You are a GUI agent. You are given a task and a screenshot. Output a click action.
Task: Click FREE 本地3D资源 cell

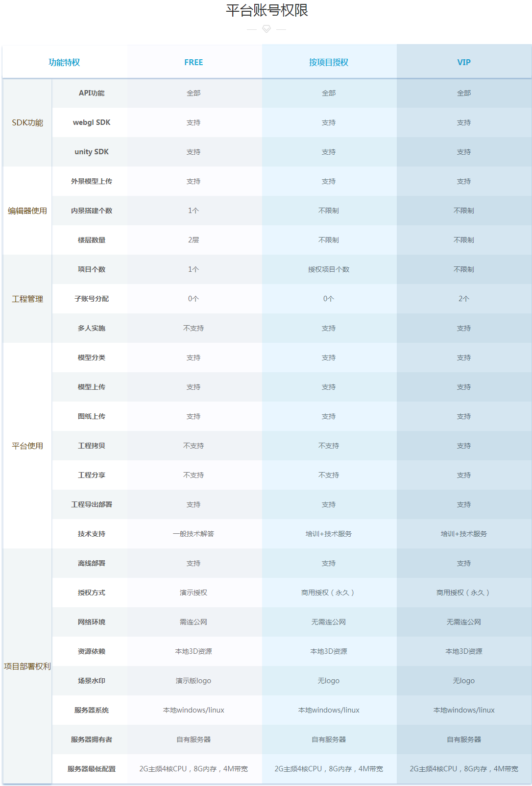click(193, 651)
